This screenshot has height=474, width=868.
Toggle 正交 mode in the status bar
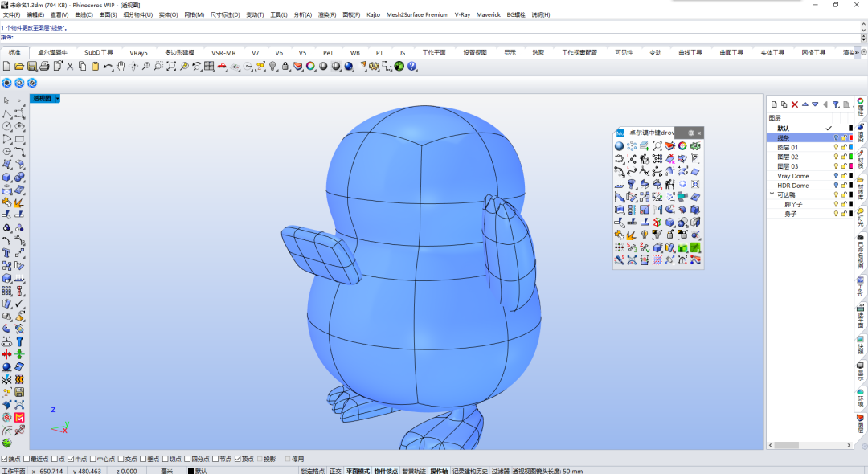[335, 471]
